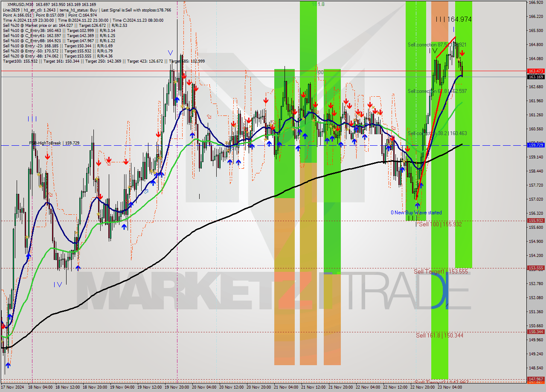Click the 148.540 price scale value
The image size is (546, 392).
[x=536, y=368]
